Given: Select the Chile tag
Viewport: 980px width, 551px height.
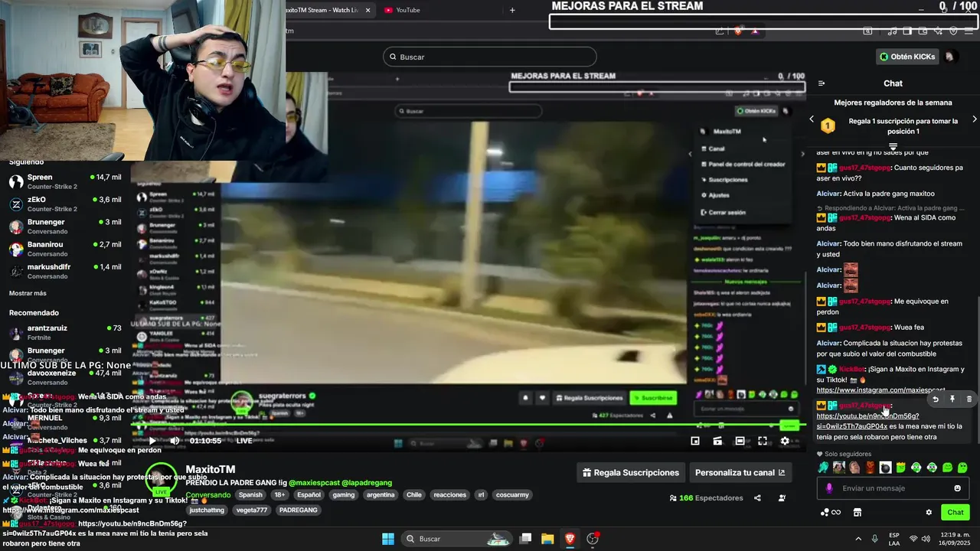Looking at the screenshot, I should [414, 494].
